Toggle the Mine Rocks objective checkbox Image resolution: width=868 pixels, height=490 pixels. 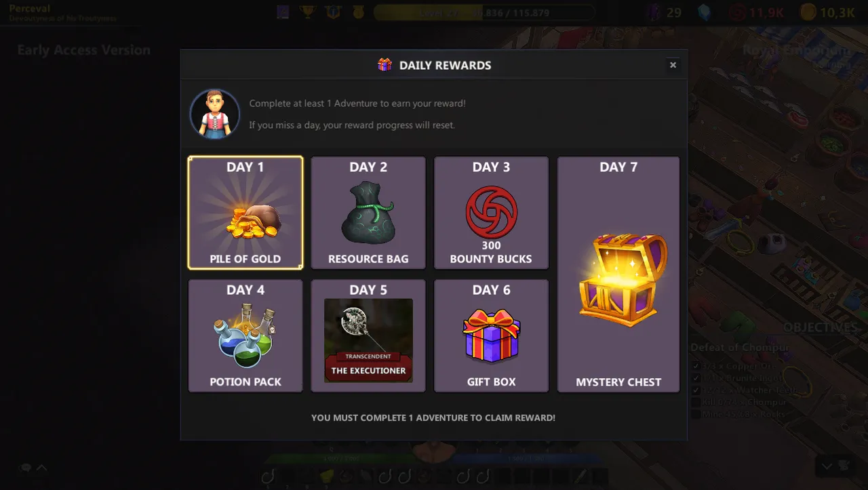pos(695,414)
